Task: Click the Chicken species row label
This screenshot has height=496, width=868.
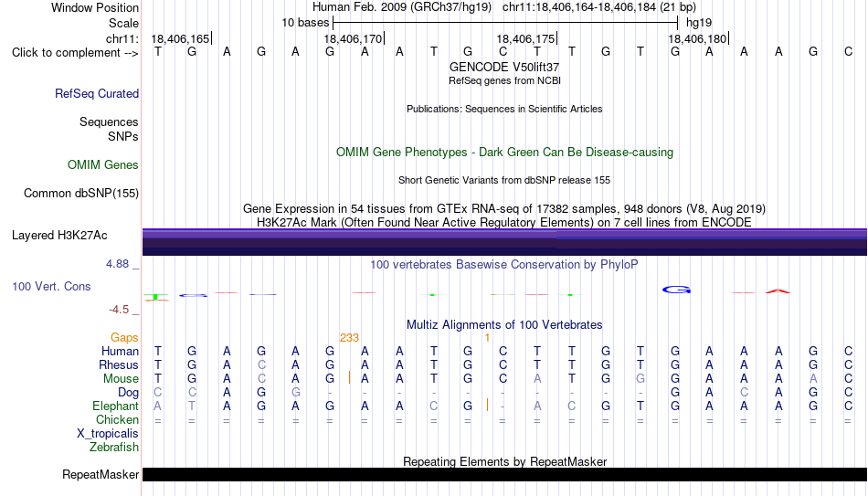Action: click(x=117, y=419)
